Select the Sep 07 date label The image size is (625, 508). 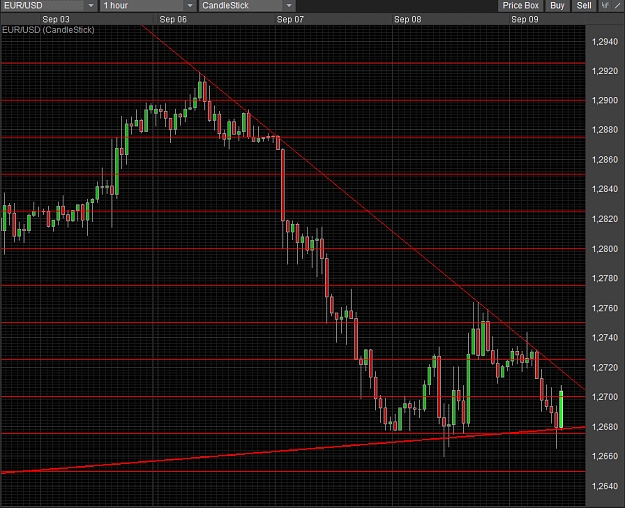(290, 19)
